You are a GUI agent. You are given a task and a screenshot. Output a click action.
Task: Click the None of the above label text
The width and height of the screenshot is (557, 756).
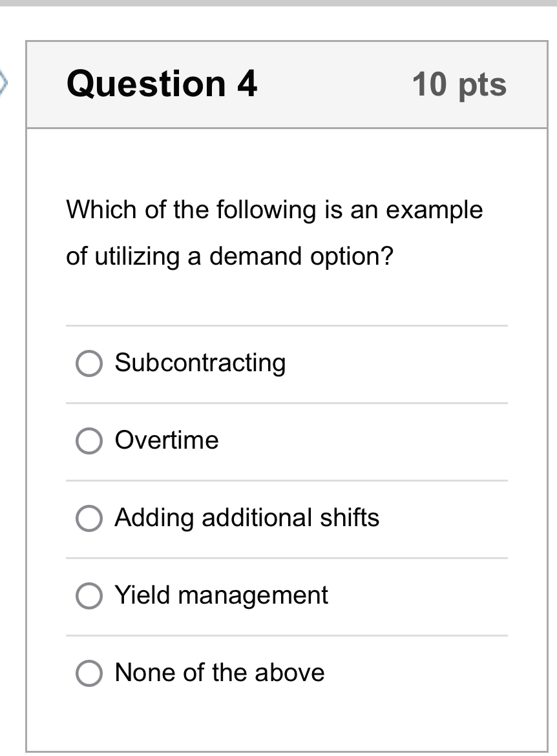point(220,673)
